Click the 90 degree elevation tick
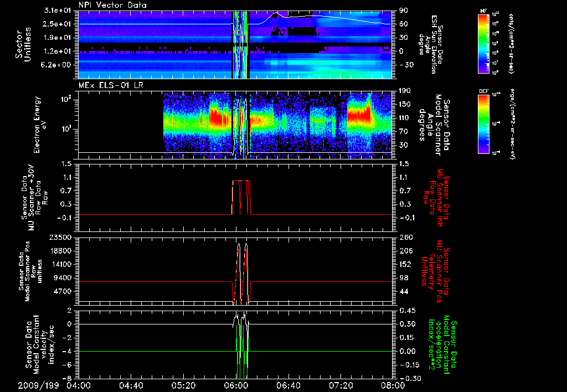The height and width of the screenshot is (392, 567). (404, 11)
